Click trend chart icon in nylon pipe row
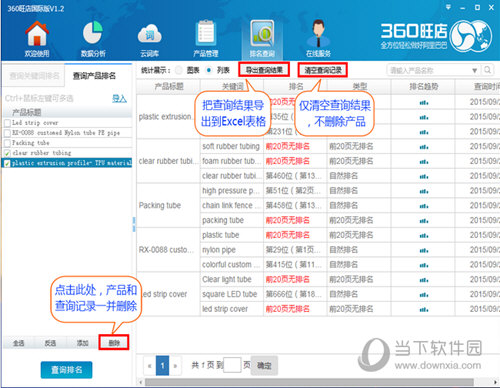Screen dimensions: 500x388 [424, 250]
